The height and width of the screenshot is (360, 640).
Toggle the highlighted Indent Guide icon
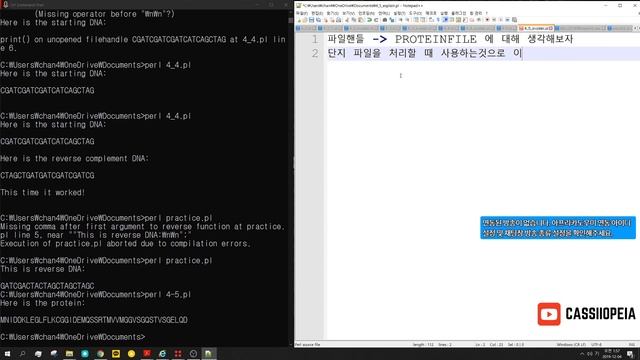tap(445, 20)
